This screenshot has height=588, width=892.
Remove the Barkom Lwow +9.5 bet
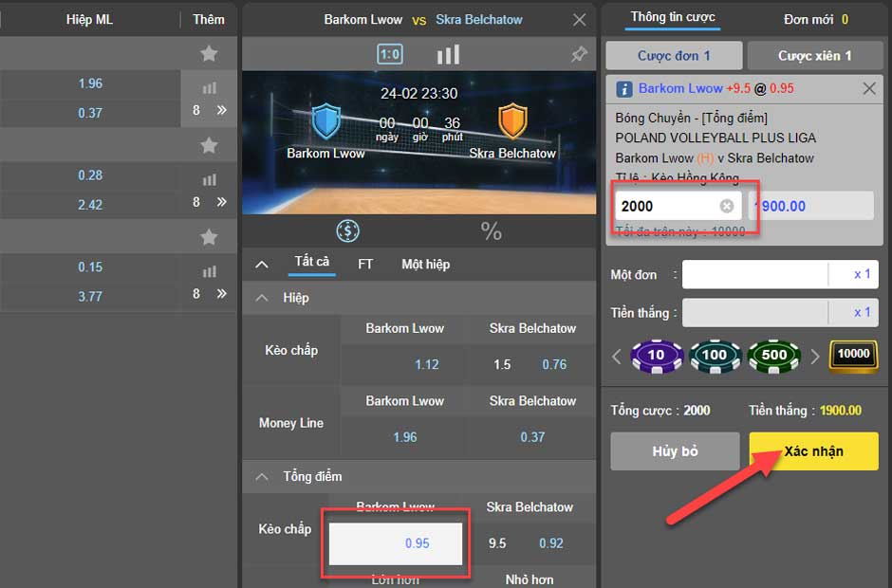tap(868, 89)
